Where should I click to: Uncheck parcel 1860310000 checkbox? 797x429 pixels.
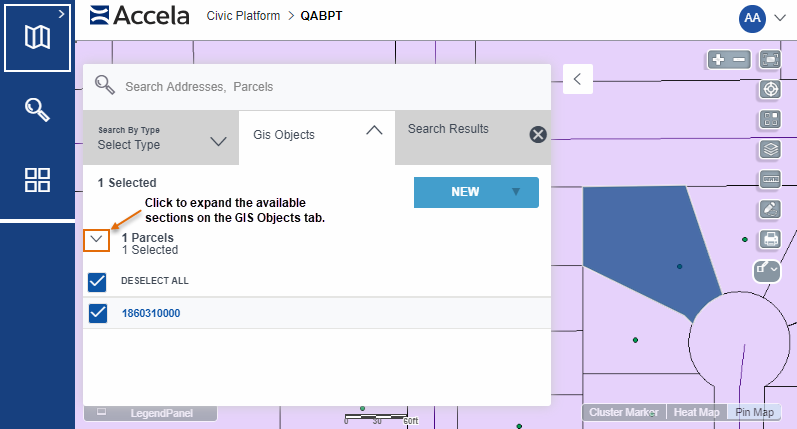pyautogui.click(x=98, y=313)
